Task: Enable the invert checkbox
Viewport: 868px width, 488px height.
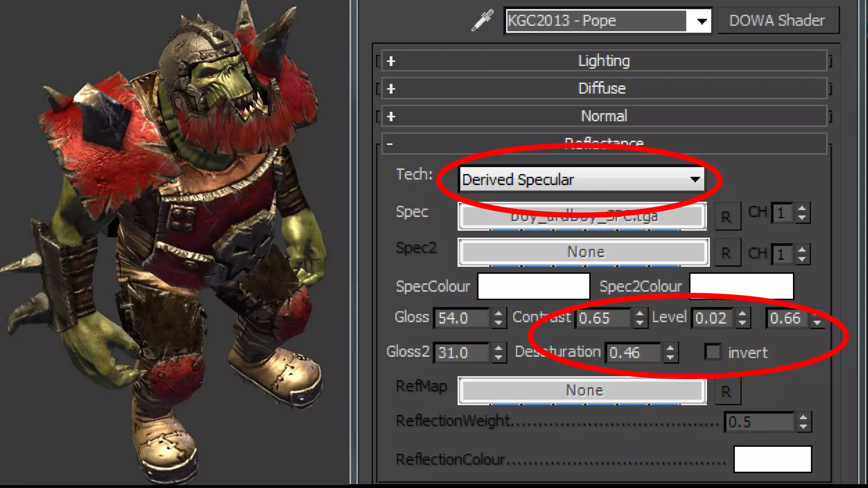Action: [x=713, y=352]
